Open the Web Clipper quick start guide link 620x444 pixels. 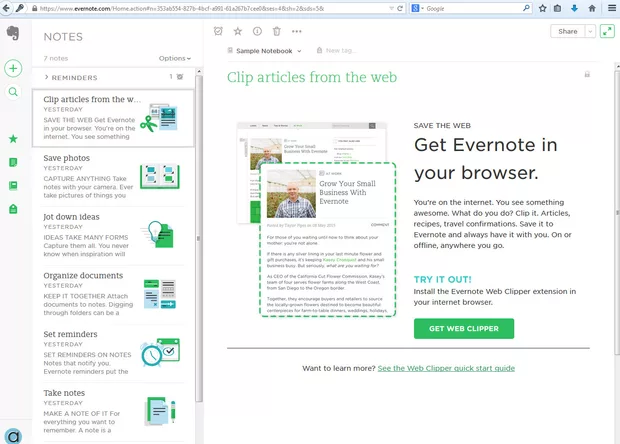(x=446, y=368)
